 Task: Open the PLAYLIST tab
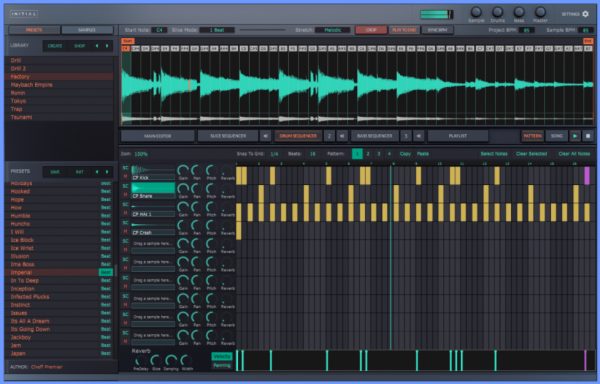pos(458,136)
